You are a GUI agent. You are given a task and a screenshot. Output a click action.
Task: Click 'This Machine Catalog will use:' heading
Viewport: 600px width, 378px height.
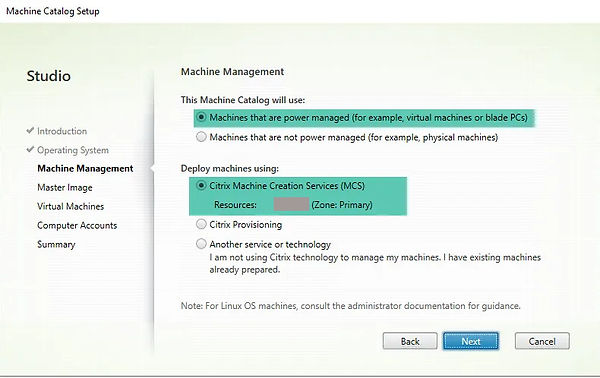243,100
